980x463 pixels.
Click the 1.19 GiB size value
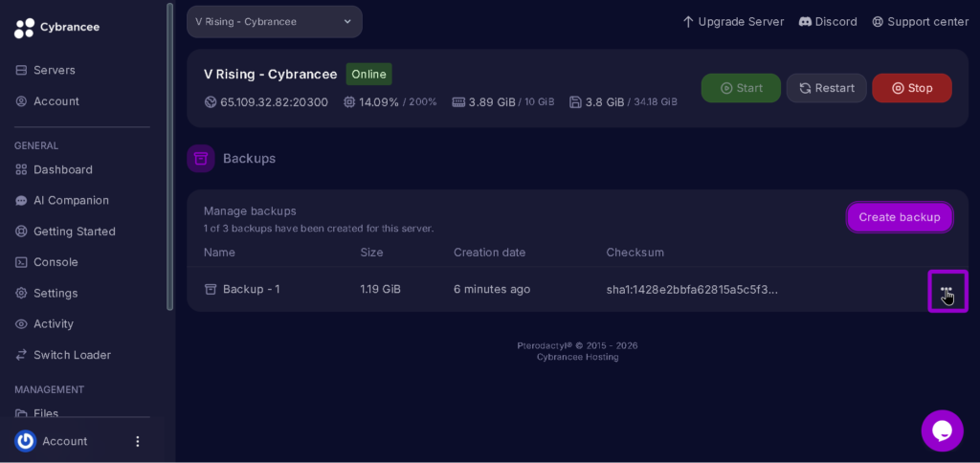381,289
